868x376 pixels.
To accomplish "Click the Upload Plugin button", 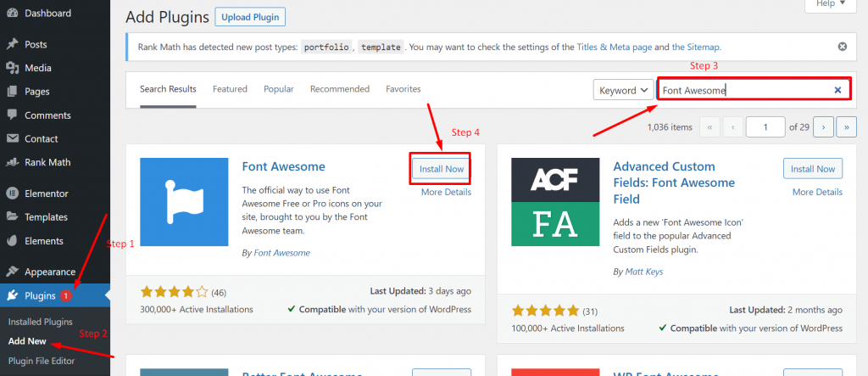I will tap(250, 17).
